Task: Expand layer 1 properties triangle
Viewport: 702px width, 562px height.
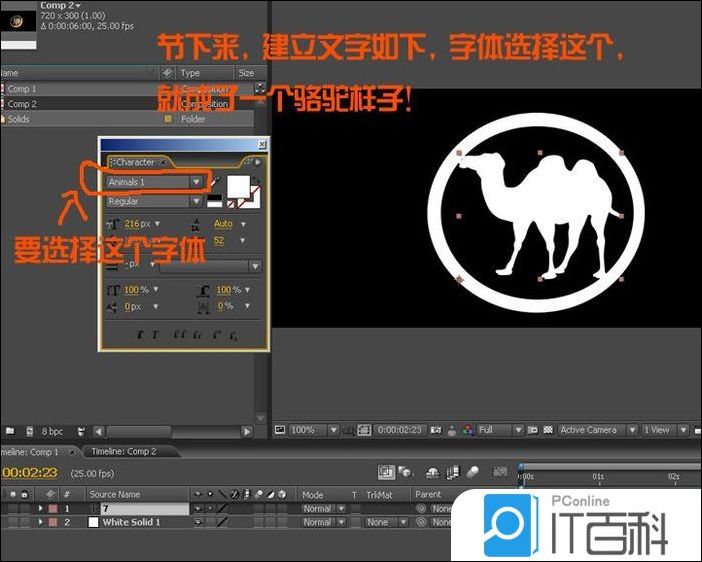Action: click(40, 508)
